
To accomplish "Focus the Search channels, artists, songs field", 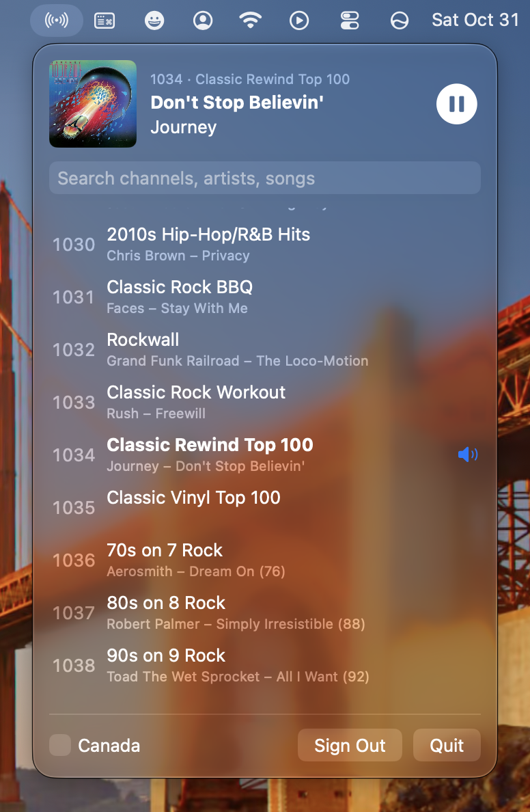I will [x=265, y=178].
